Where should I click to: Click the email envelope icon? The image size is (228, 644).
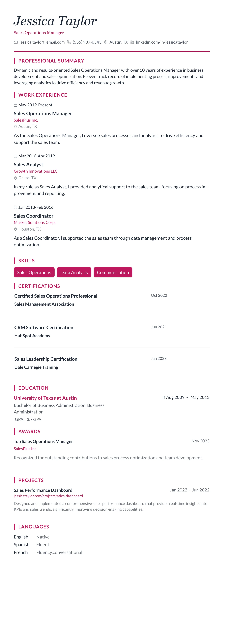point(16,42)
